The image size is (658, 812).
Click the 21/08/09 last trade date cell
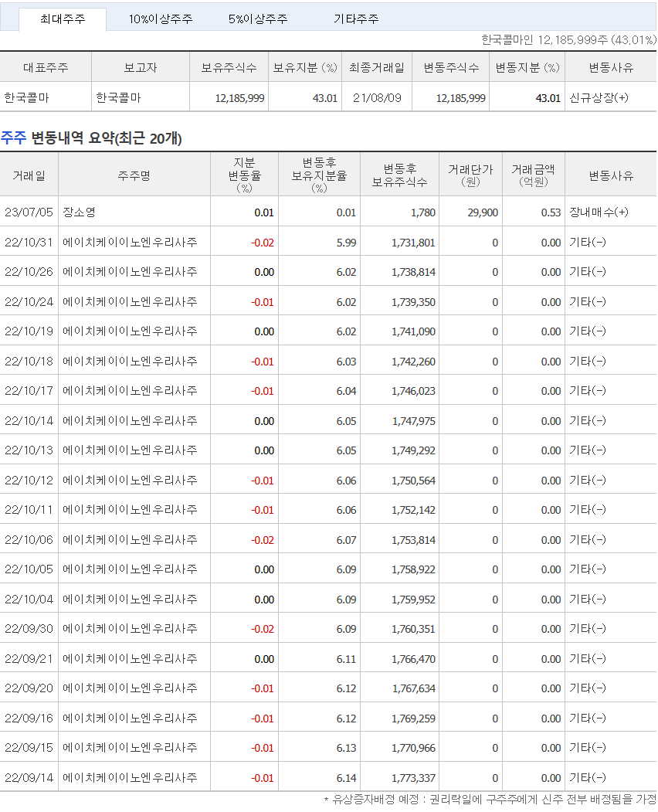(377, 98)
